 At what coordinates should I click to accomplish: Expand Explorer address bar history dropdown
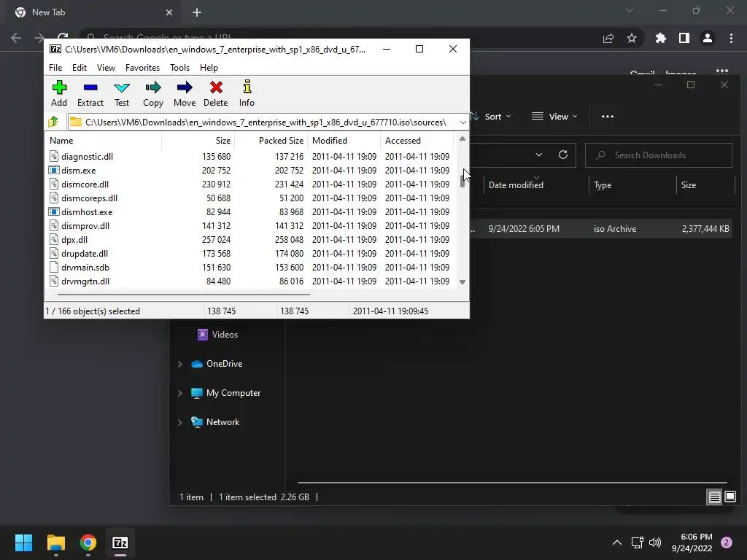tap(539, 155)
